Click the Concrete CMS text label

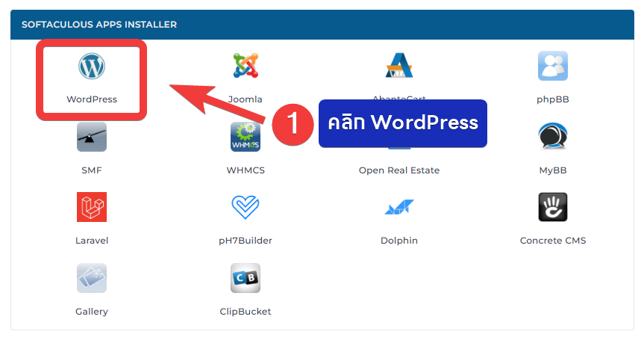pyautogui.click(x=553, y=241)
